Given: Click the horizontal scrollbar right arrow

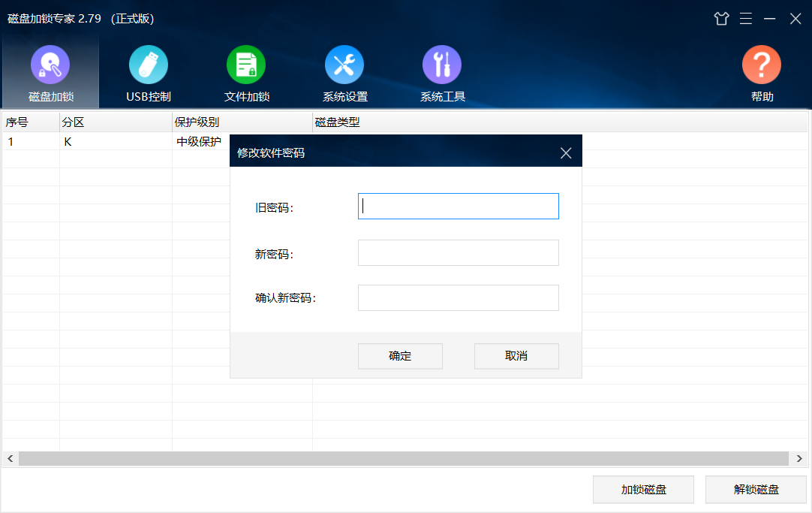Looking at the screenshot, I should (799, 459).
